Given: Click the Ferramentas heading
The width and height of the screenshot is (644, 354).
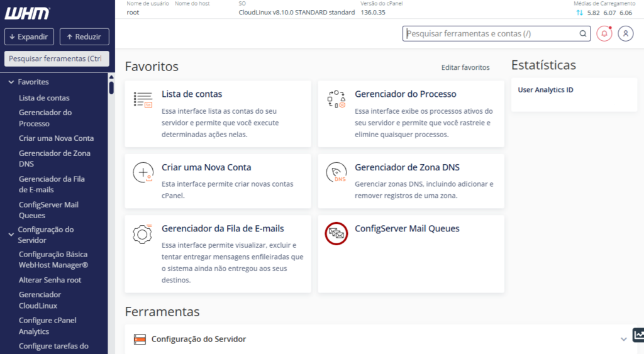Looking at the screenshot, I should point(162,312).
